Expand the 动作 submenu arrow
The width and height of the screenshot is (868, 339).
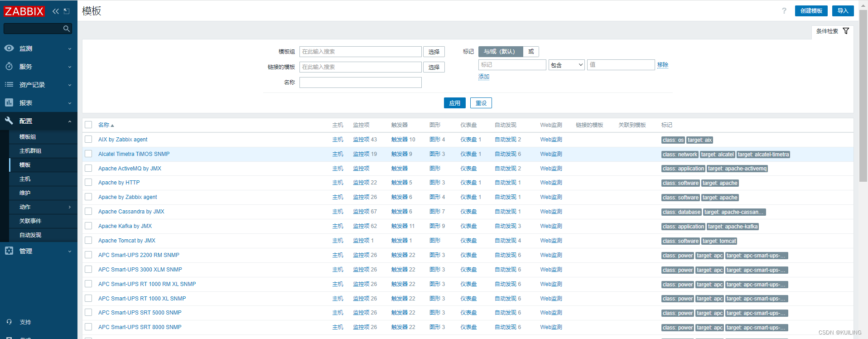(x=70, y=207)
